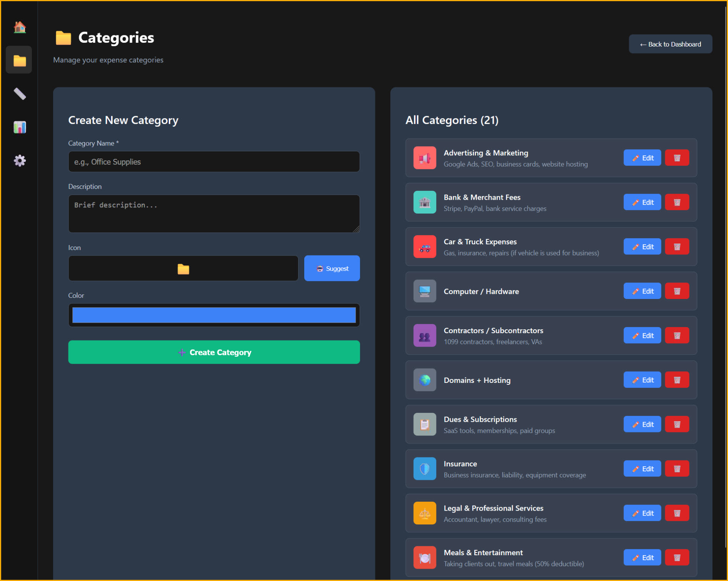Click the shield icon on Insurance
Image resolution: width=728 pixels, height=581 pixels.
click(x=425, y=469)
